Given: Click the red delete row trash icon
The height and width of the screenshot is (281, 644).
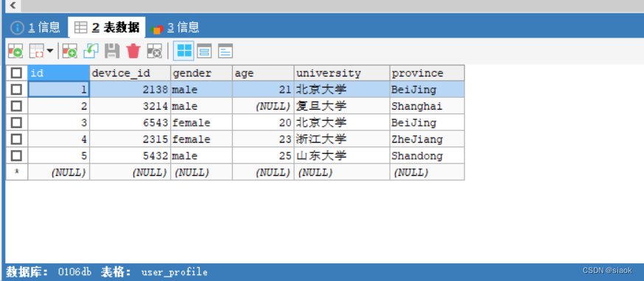Looking at the screenshot, I should 133,51.
